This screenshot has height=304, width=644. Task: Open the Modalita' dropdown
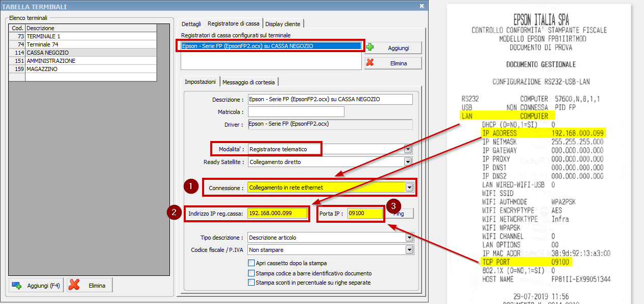[x=408, y=149]
